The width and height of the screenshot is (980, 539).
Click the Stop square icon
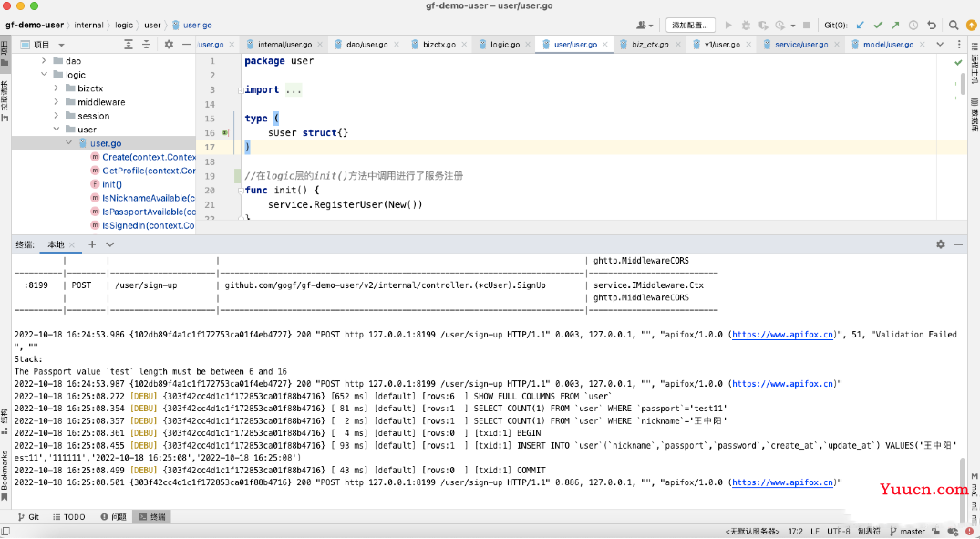point(806,25)
